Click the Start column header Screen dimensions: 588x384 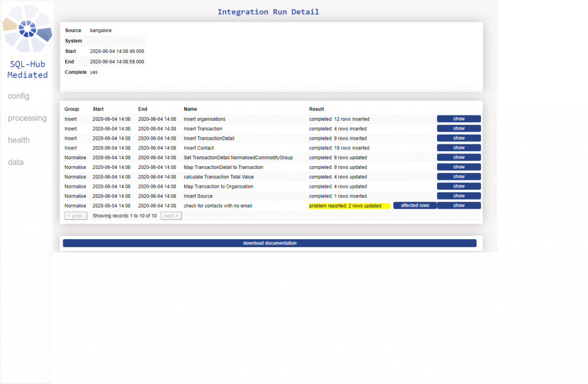98,109
